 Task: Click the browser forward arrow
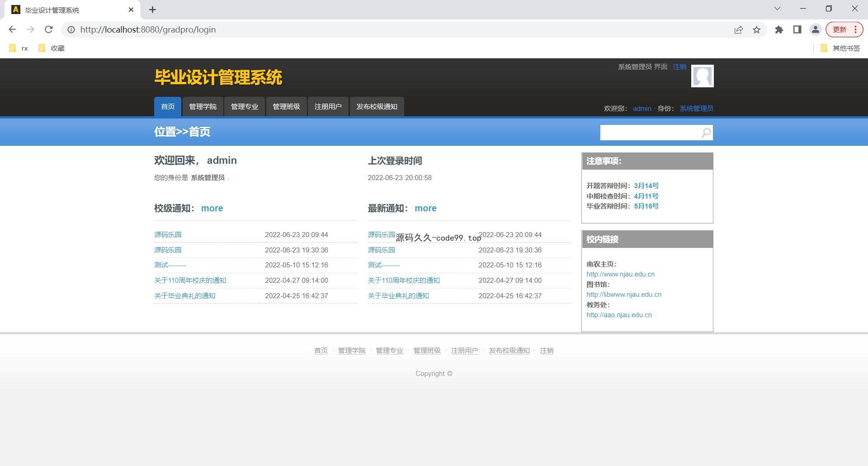pyautogui.click(x=30, y=29)
